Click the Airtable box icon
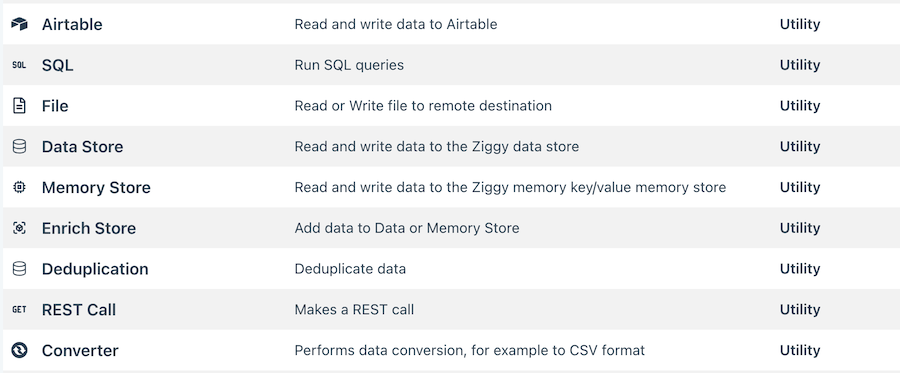 click(x=20, y=24)
